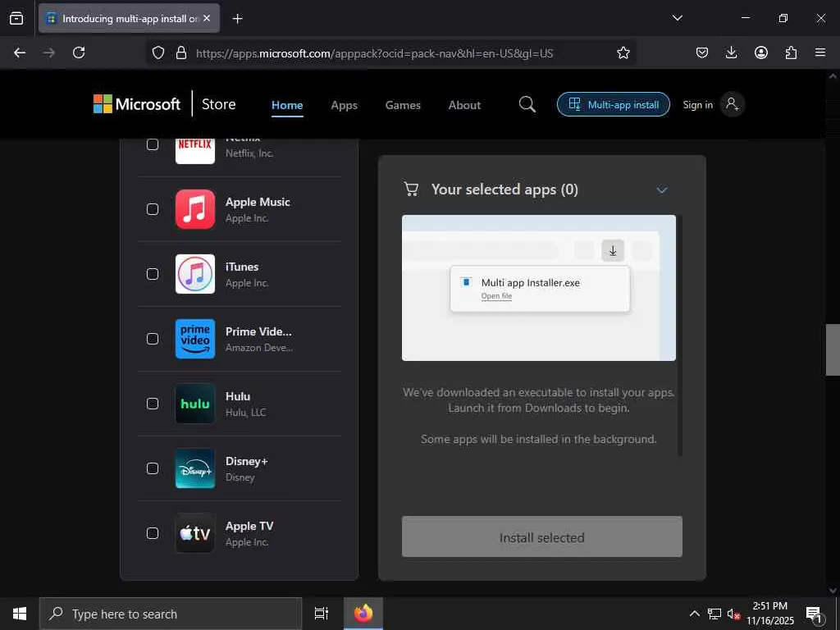Reload the current page

(79, 52)
